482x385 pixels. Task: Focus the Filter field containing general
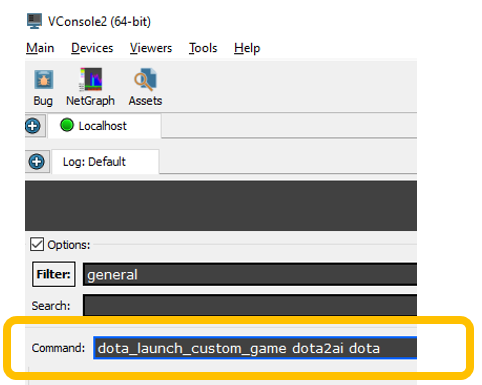(250, 274)
